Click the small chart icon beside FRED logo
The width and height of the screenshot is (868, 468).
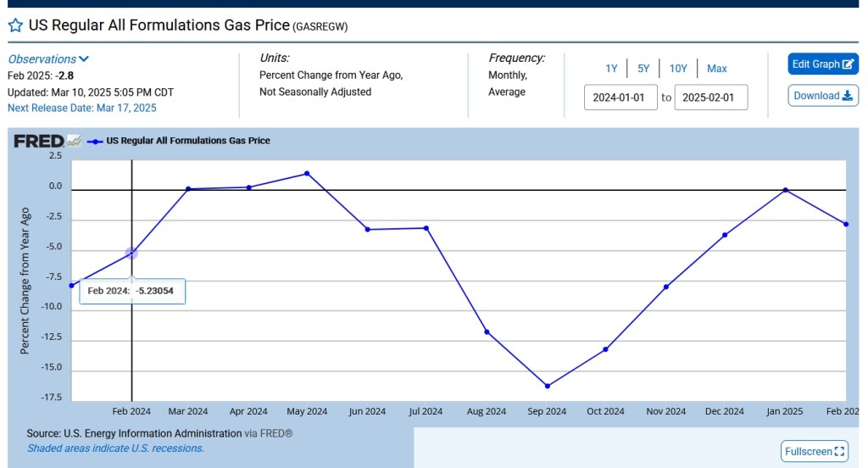point(75,141)
